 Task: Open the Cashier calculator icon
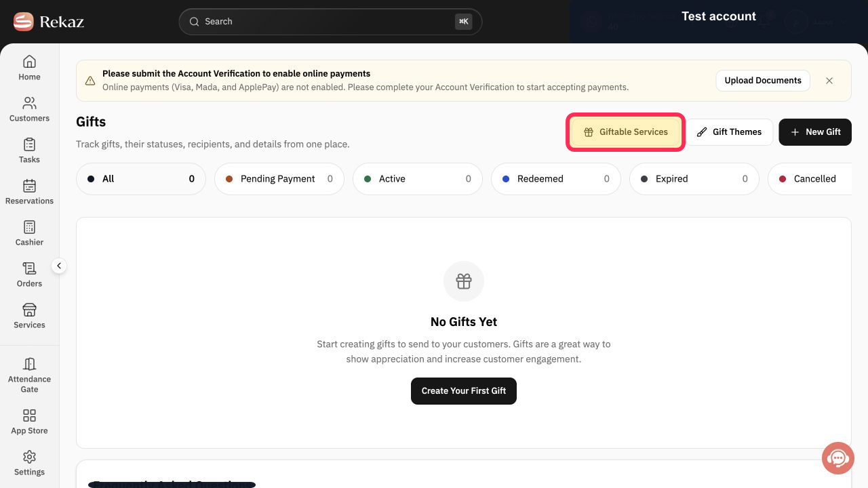(x=29, y=227)
